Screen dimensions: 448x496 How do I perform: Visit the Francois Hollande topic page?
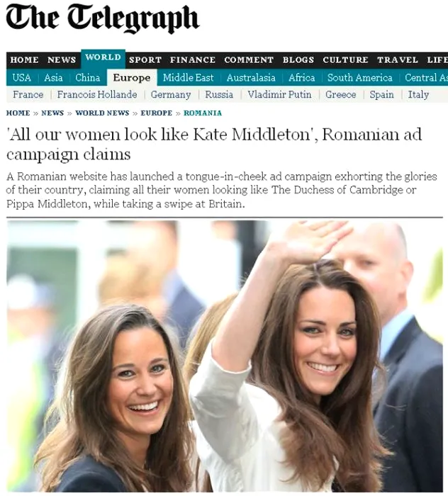[x=97, y=94]
